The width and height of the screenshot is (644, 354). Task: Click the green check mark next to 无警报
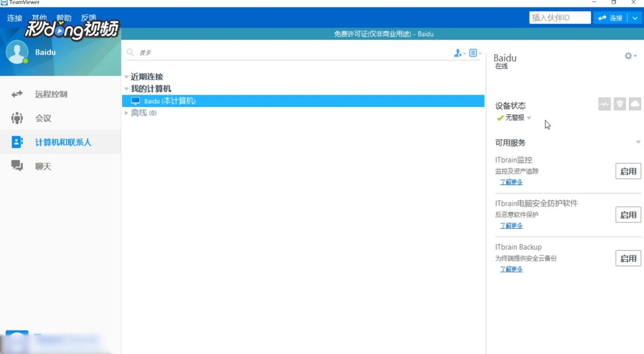click(500, 118)
